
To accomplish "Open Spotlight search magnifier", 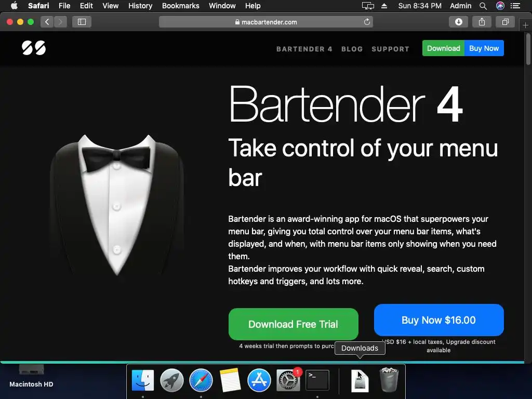I will pos(483,6).
